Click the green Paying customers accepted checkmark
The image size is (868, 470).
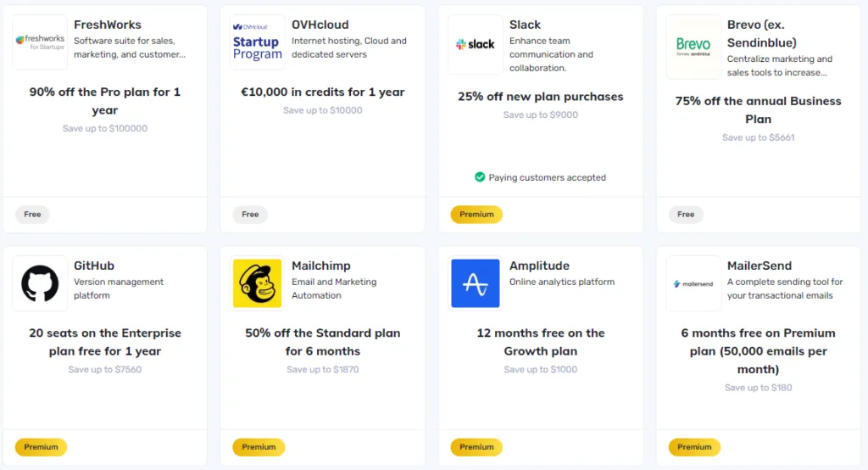(480, 176)
